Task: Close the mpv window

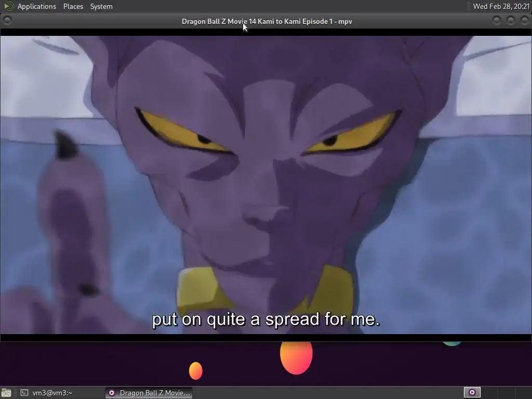Action: pyautogui.click(x=524, y=20)
